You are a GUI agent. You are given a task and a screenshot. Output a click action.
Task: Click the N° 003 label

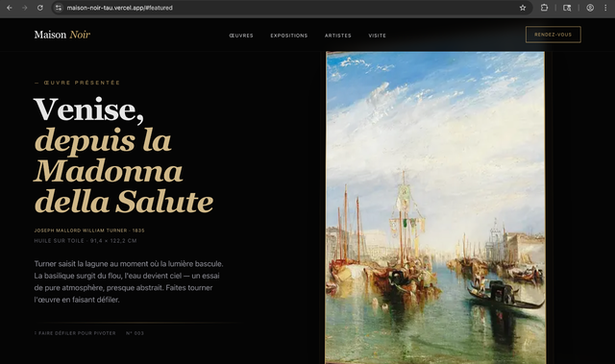point(135,333)
